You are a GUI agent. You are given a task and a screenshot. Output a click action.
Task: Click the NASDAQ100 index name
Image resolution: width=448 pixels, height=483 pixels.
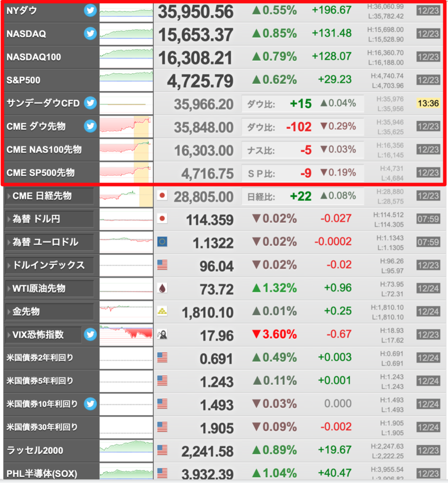[34, 57]
